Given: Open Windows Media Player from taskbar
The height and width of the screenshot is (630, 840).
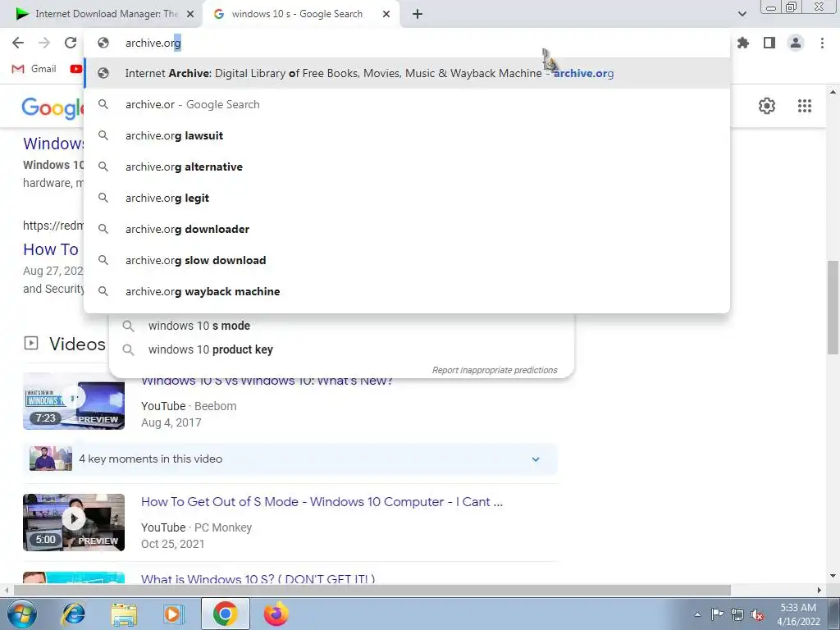Looking at the screenshot, I should tap(174, 614).
